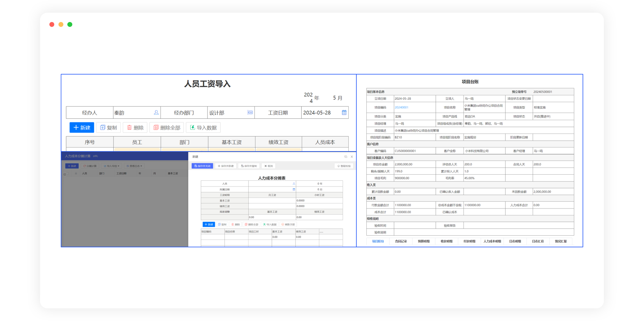Click the 基本工资 monthly input in 人力成本分摊表
The width and height of the screenshot is (644, 321).
click(x=272, y=201)
